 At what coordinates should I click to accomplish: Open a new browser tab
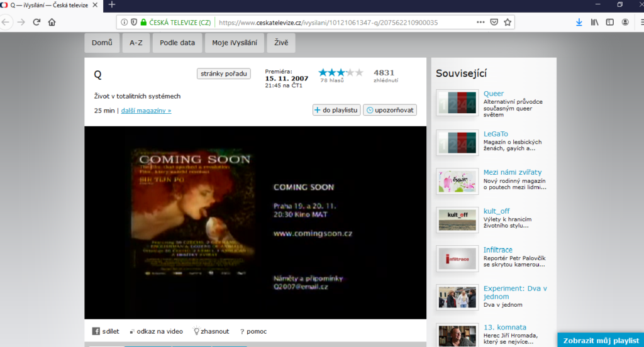tap(112, 5)
